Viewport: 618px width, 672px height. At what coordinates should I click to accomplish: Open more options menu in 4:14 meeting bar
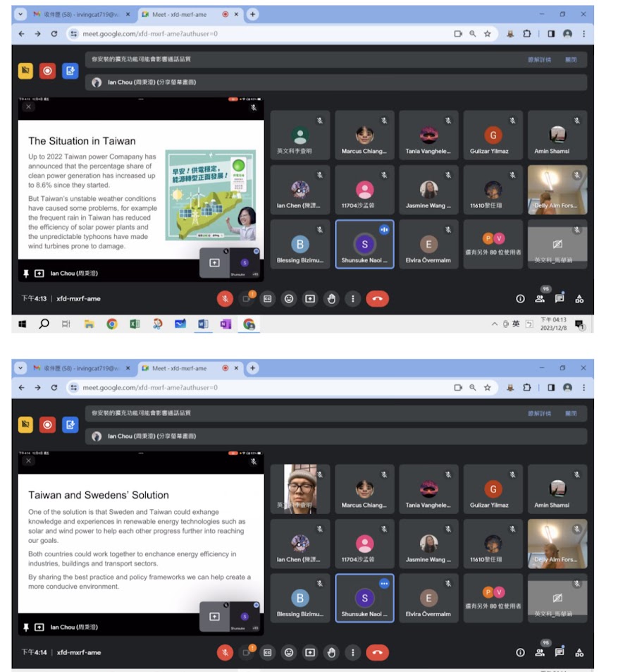click(352, 652)
